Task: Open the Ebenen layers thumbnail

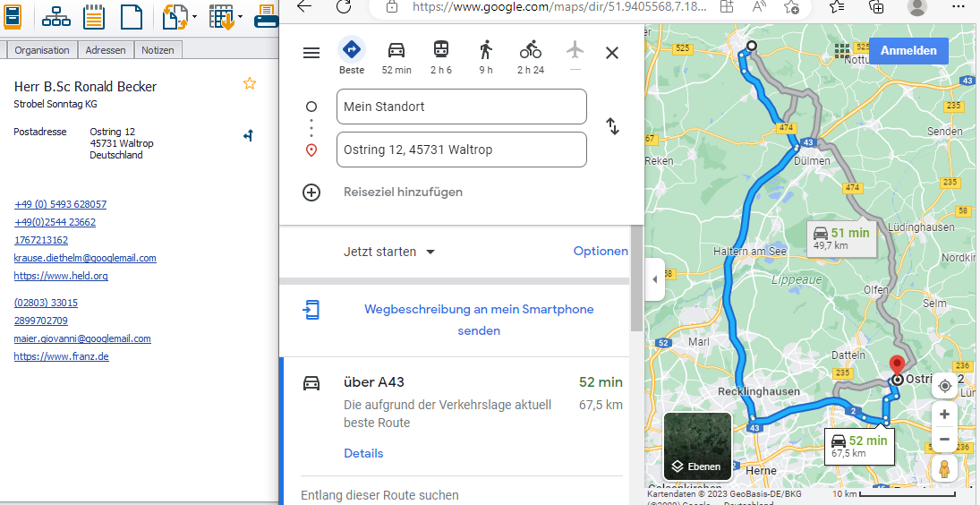Action: click(697, 446)
